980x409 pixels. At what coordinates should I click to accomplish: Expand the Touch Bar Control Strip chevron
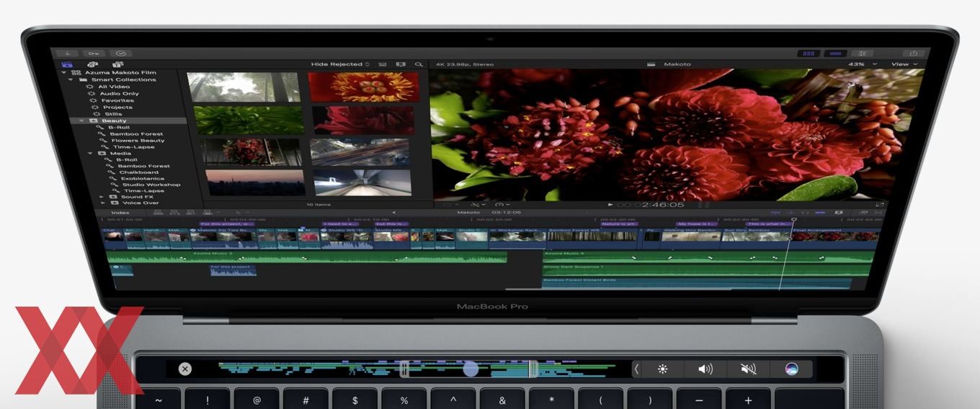(x=636, y=369)
